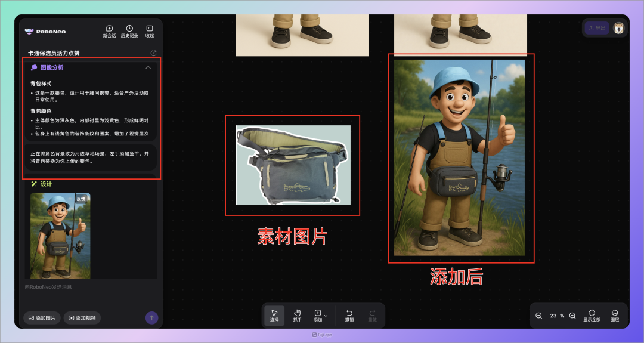644x343 pixels.
Task: Open the user avatar menu
Action: click(618, 28)
